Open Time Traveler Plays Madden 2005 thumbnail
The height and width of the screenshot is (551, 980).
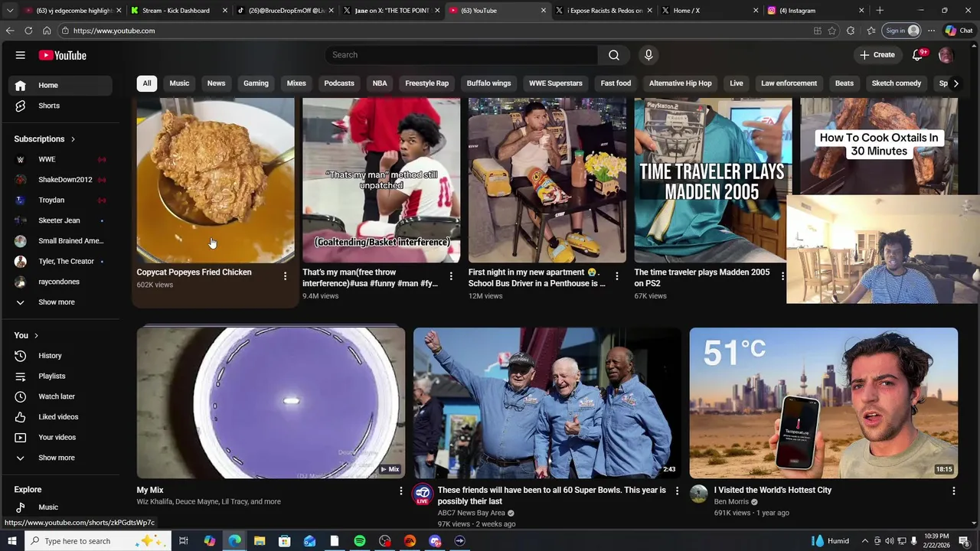click(x=713, y=181)
